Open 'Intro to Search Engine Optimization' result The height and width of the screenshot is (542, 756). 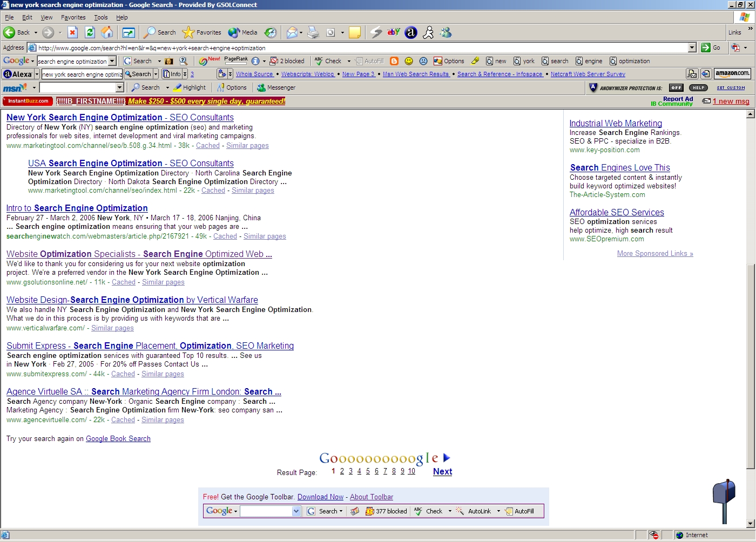(77, 208)
